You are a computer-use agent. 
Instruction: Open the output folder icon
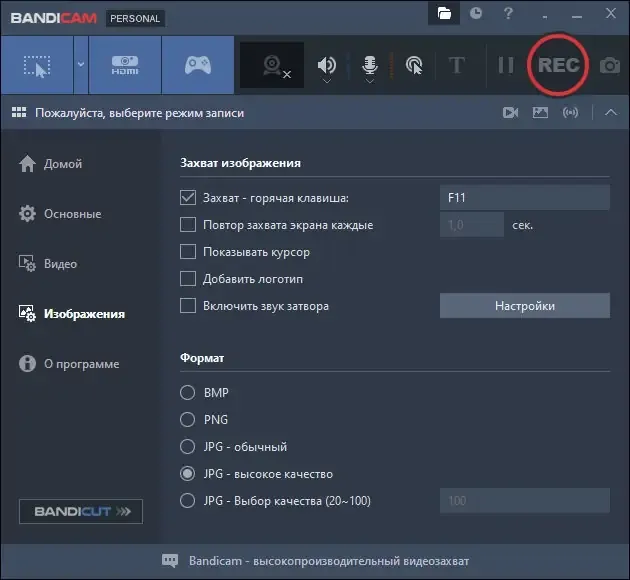point(444,14)
